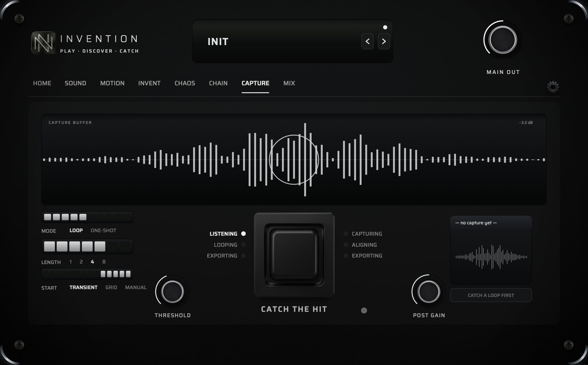588x365 pixels.
Task: Click the LOOPING status indicator
Action: [x=230, y=245]
